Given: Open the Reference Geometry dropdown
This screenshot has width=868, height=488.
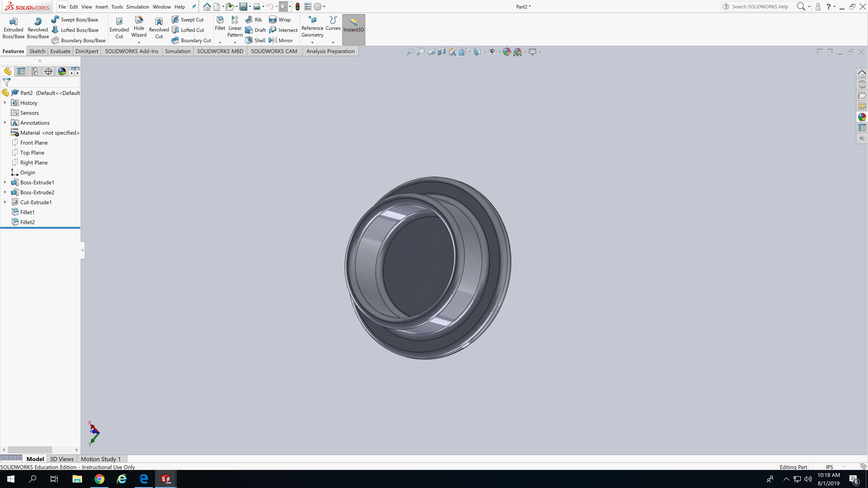Looking at the screenshot, I should pyautogui.click(x=312, y=42).
